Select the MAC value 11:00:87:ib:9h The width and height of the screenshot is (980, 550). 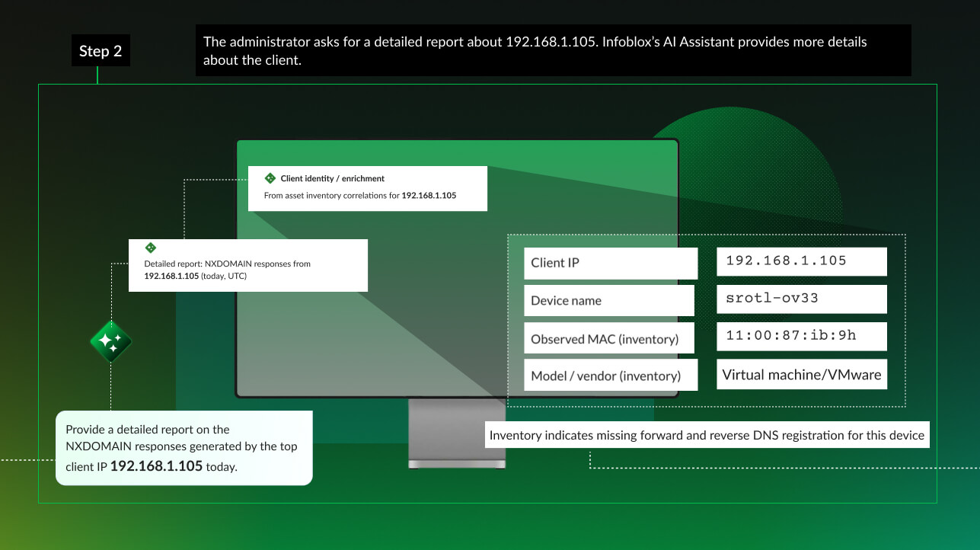(x=802, y=336)
